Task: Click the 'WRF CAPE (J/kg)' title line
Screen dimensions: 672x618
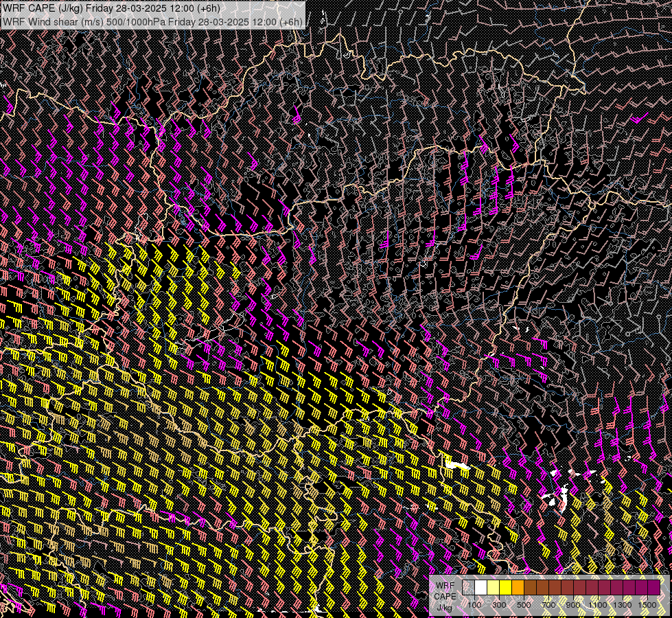Action: 111,8
